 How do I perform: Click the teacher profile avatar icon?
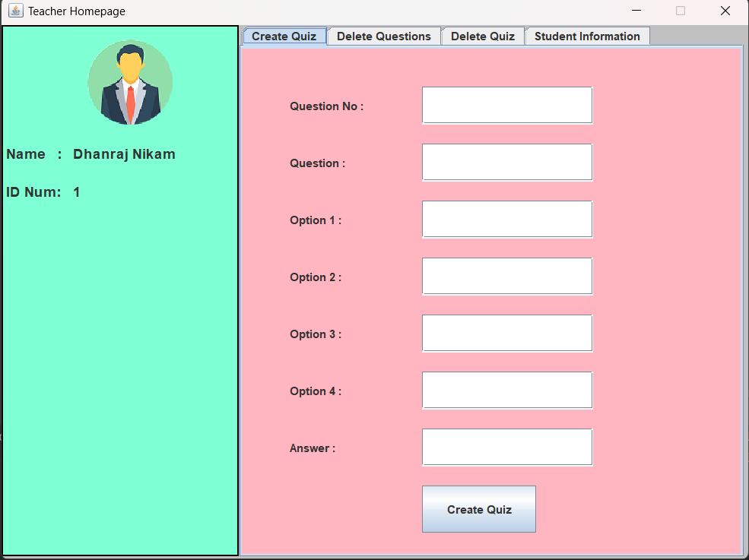coord(131,81)
